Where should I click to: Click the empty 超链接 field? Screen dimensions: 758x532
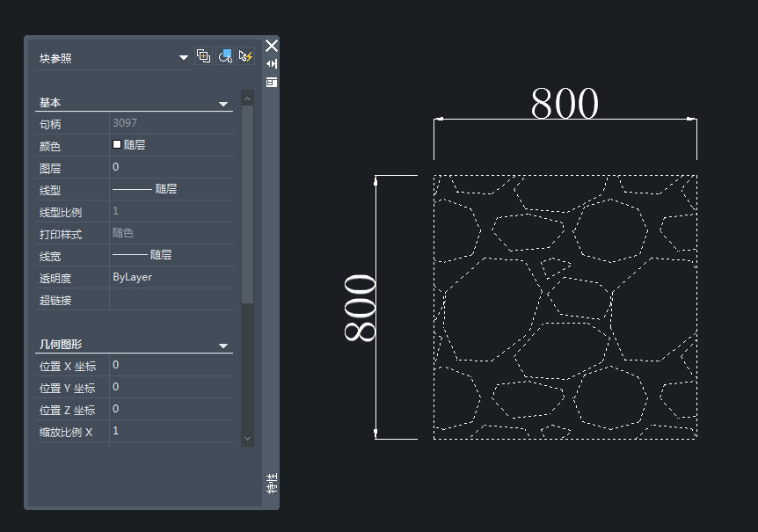click(172, 300)
